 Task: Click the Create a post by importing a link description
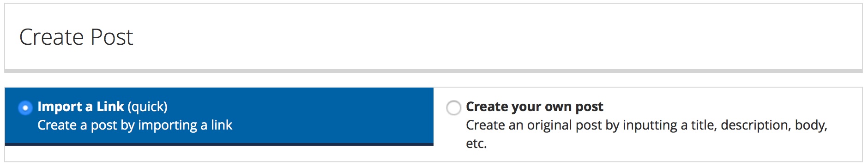click(x=135, y=125)
